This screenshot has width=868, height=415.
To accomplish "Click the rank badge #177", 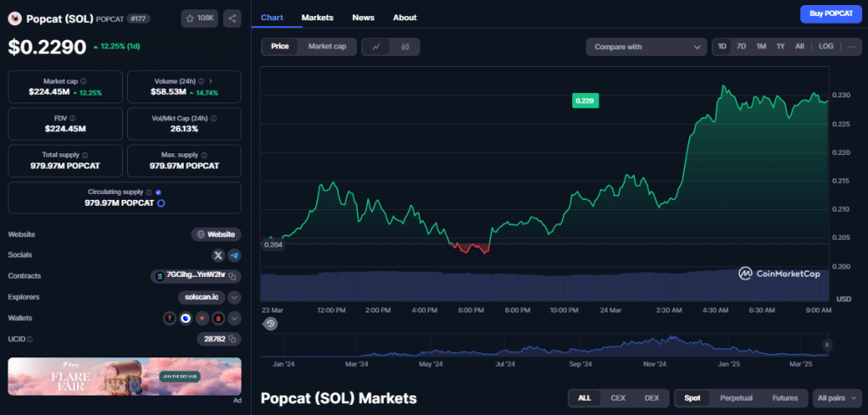I will 138,19.
